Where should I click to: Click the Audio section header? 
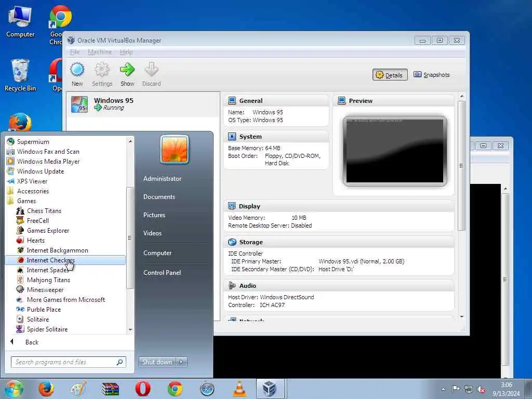(248, 286)
